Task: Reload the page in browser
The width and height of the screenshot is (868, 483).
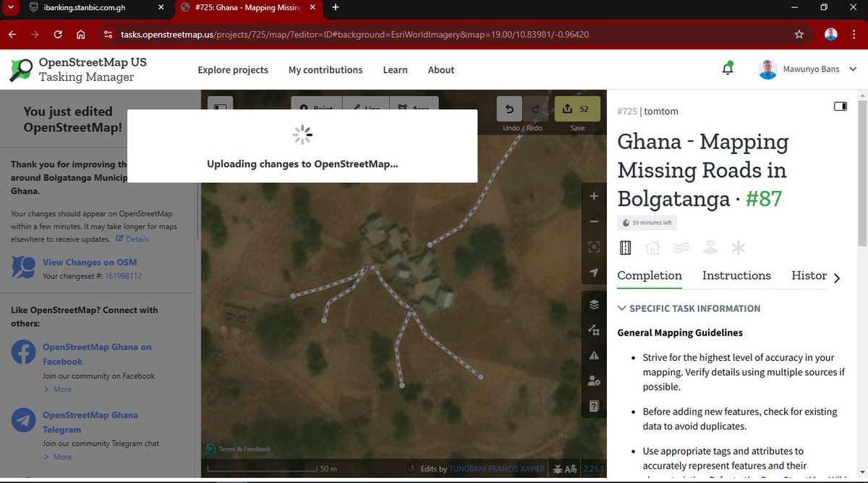Action: click(58, 34)
